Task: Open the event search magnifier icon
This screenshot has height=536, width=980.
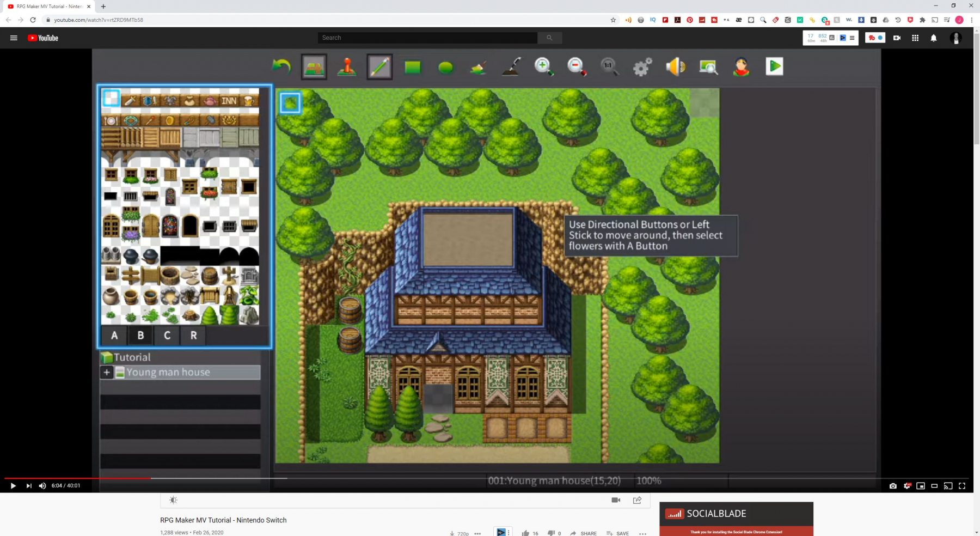Action: click(708, 66)
